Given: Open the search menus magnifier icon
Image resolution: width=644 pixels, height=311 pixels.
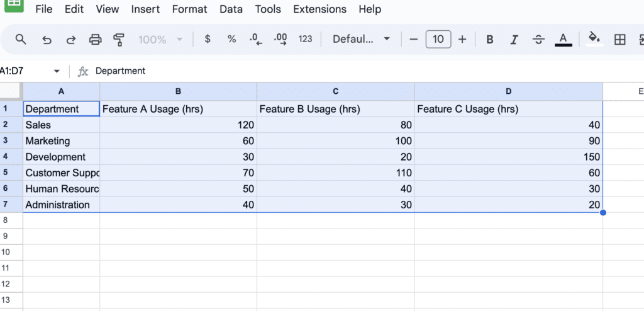Looking at the screenshot, I should [x=21, y=40].
